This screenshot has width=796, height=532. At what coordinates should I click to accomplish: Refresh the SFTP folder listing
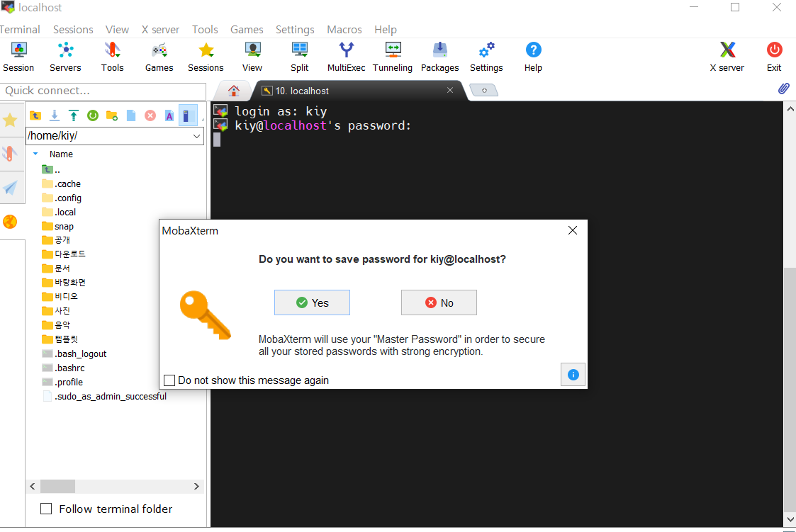(92, 115)
